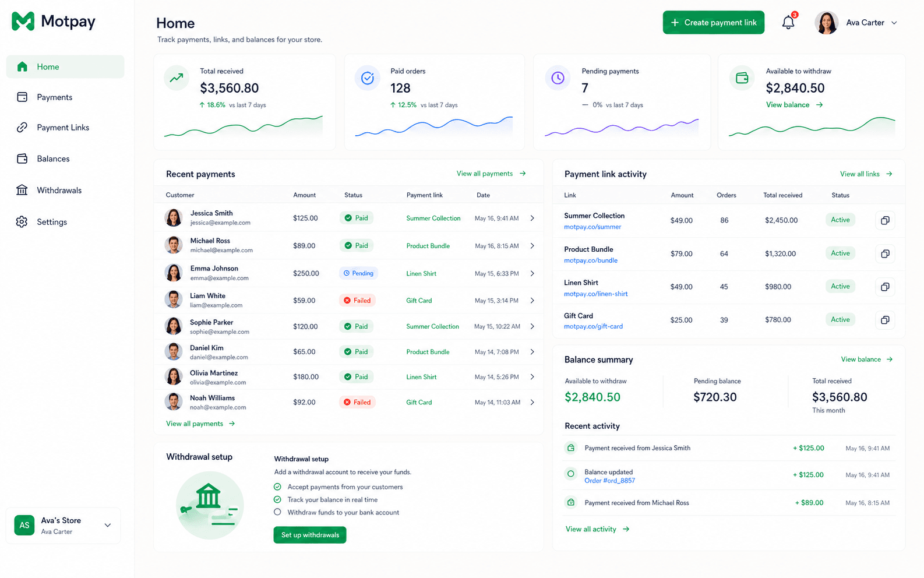
Task: Toggle 'Track your balance in real time' item
Action: (x=277, y=499)
